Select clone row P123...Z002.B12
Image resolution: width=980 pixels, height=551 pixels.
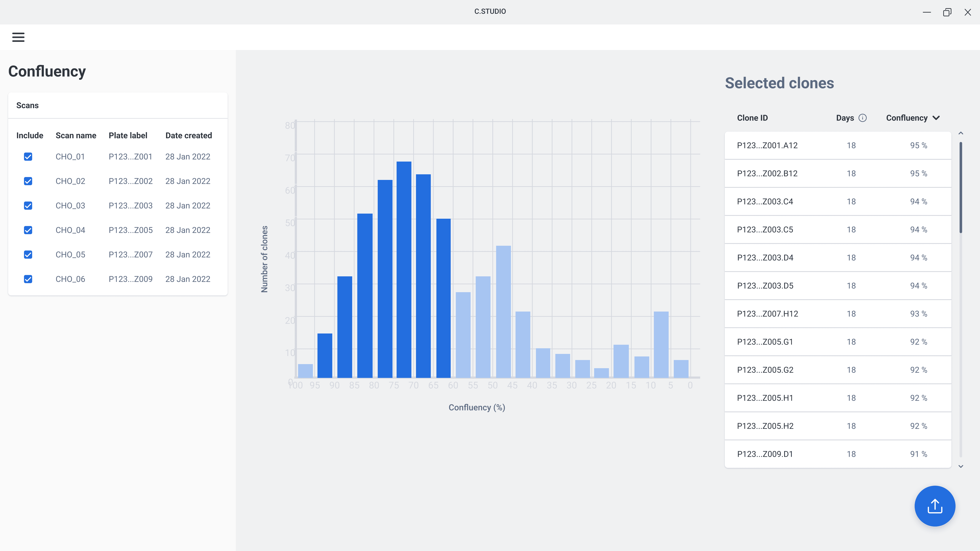(838, 173)
